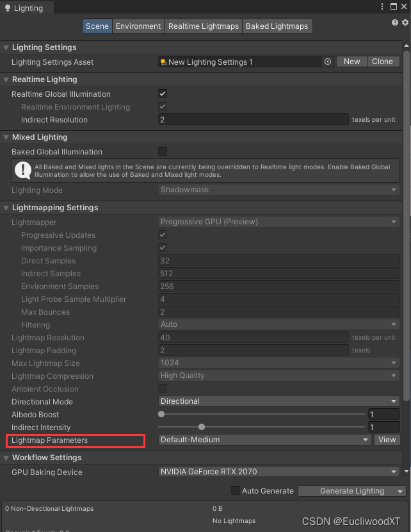The width and height of the screenshot is (411, 532).
Task: Enable Baked Global Illumination checkbox
Action: [x=163, y=151]
